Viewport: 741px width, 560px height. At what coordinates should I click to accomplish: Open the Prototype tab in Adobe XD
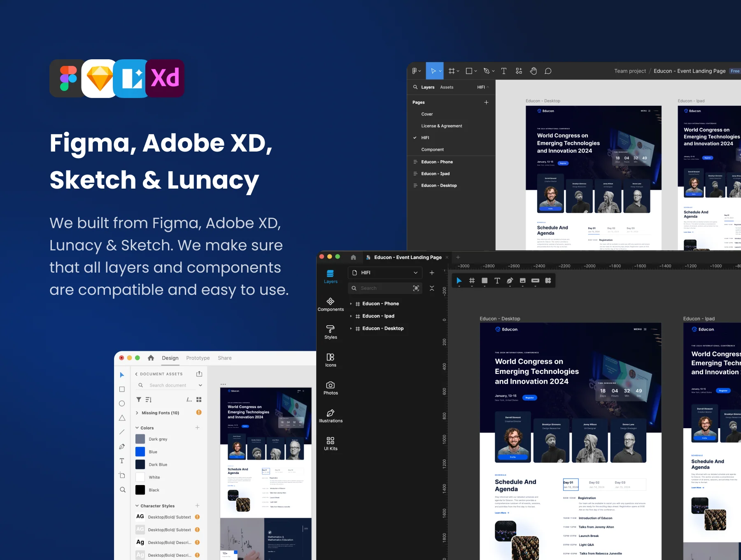(198, 358)
